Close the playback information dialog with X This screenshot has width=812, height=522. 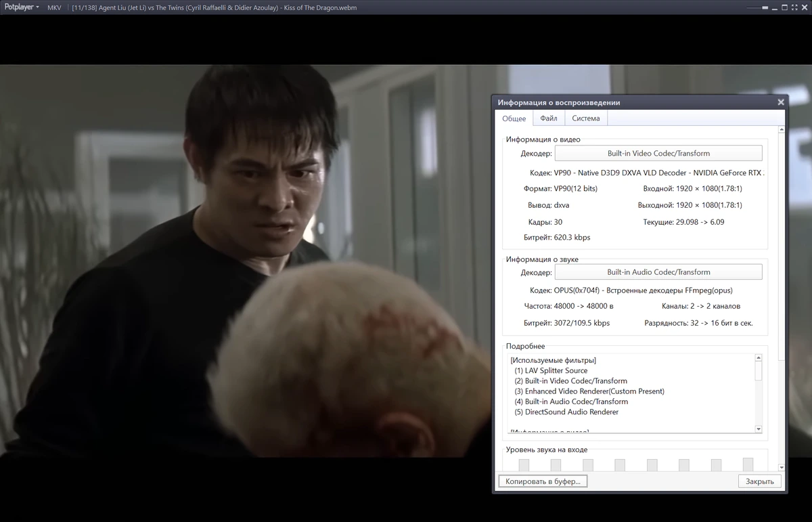[781, 102]
